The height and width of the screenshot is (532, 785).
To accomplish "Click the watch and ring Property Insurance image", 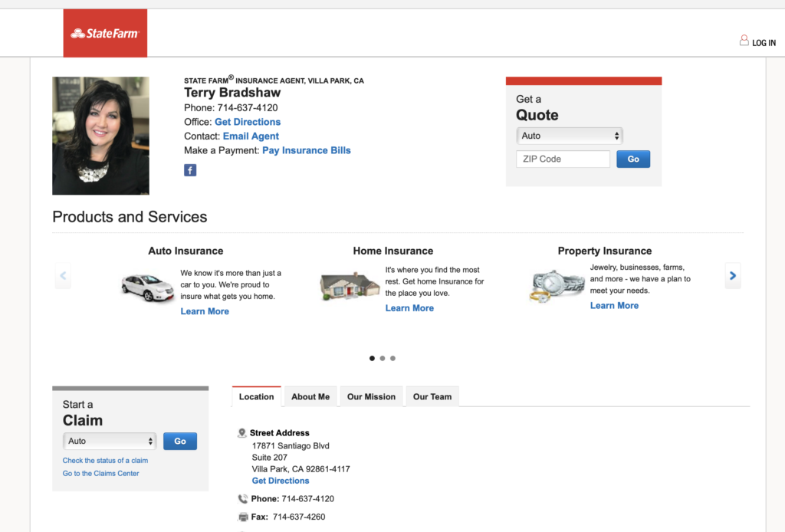I will point(557,286).
